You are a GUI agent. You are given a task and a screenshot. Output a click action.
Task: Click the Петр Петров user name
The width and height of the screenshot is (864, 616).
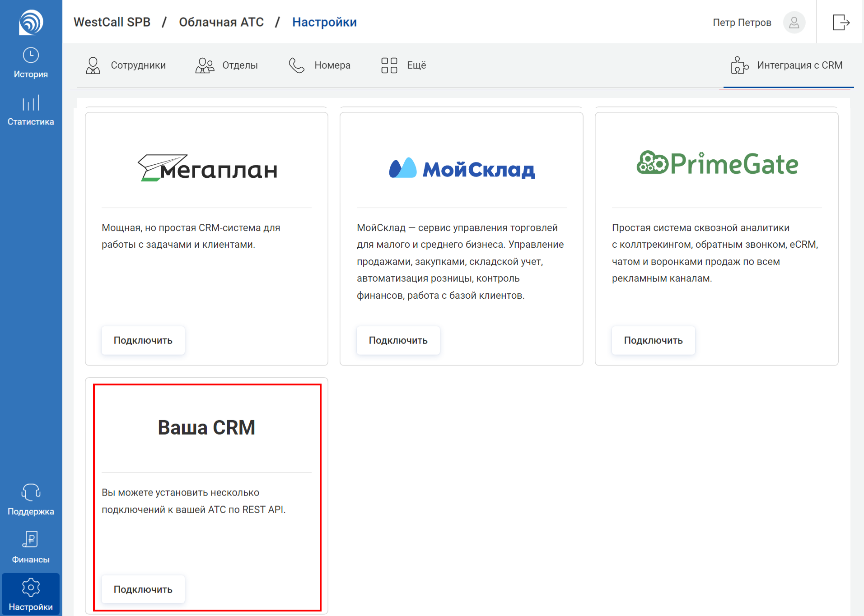click(x=742, y=23)
